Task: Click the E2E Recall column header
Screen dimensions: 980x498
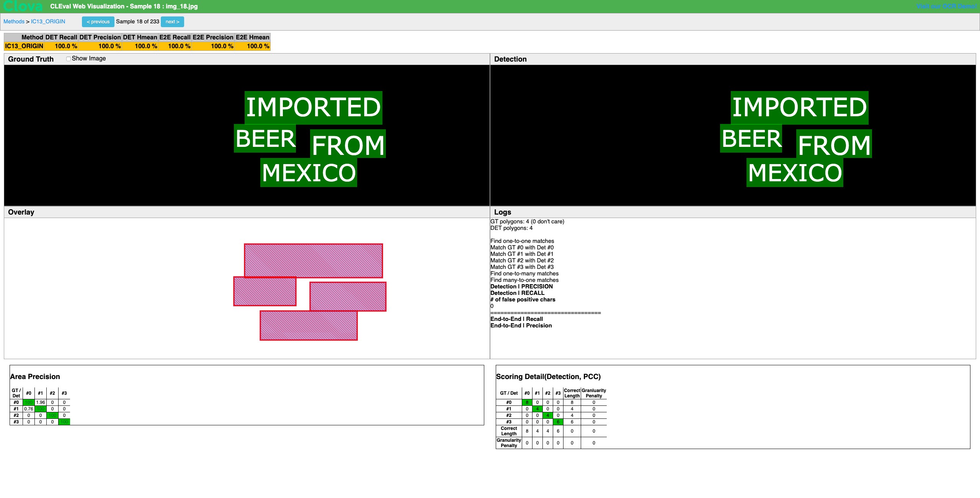Action: coord(175,37)
